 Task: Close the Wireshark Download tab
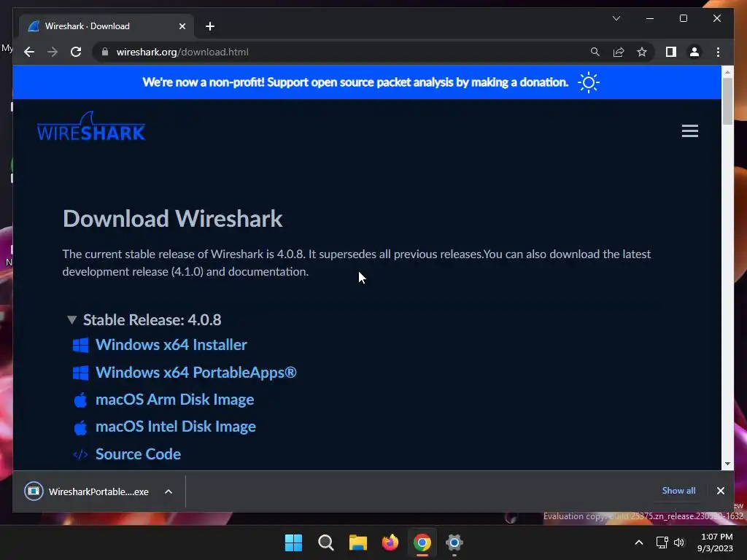[x=182, y=26]
